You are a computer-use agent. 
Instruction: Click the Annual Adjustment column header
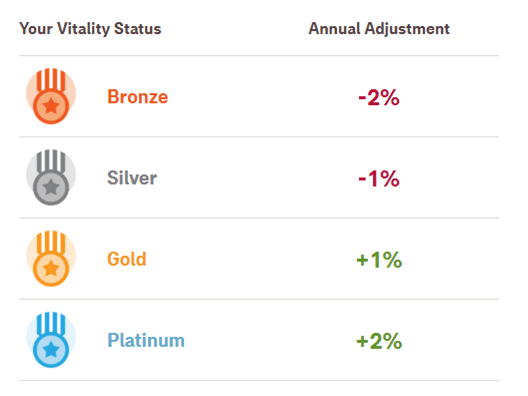379,29
